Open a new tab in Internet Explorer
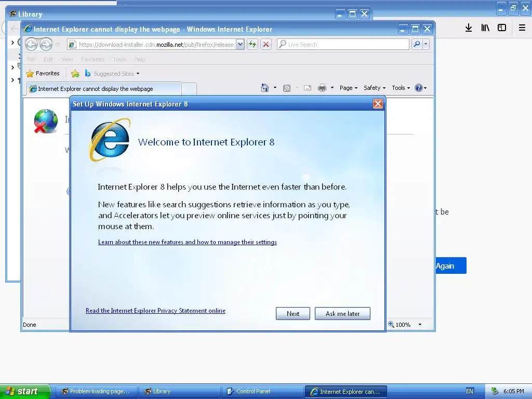532x399 pixels. coord(189,88)
